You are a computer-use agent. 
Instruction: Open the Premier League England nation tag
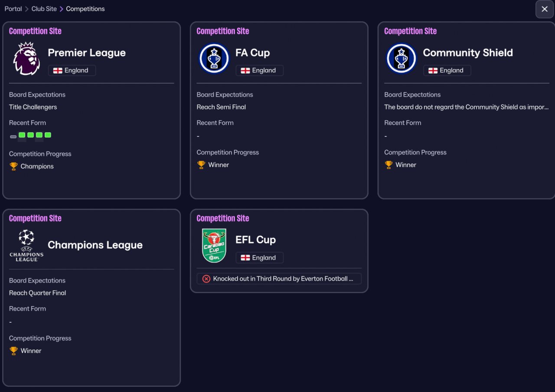click(72, 71)
